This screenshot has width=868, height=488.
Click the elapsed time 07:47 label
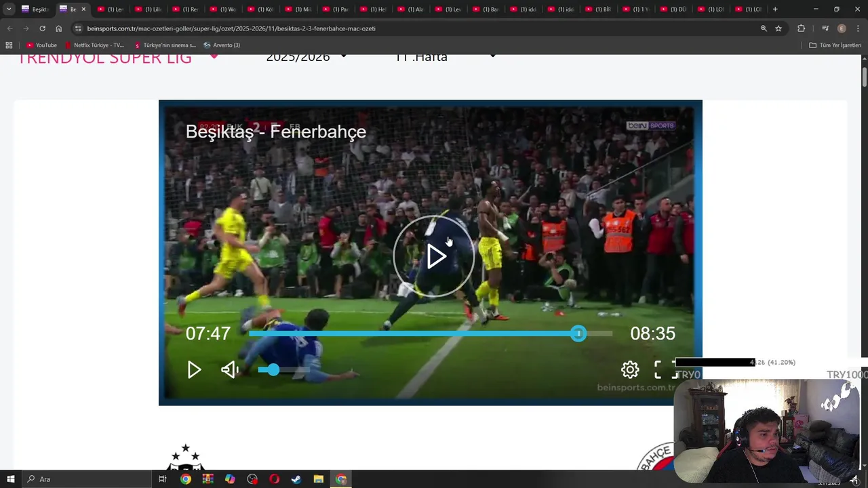point(208,333)
